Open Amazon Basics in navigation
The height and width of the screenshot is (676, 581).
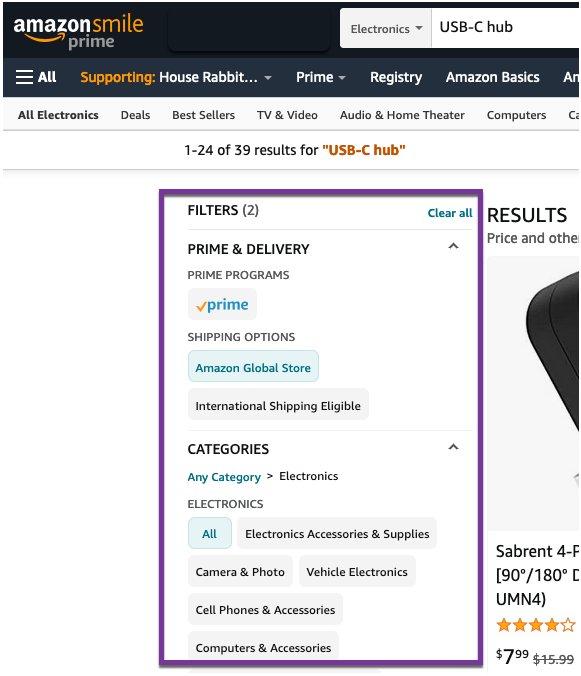point(492,77)
